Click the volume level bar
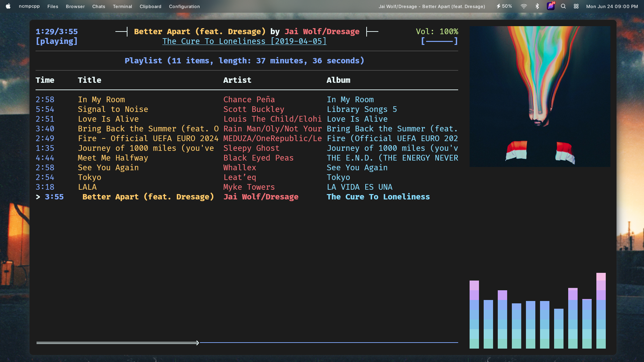This screenshot has height=362, width=644. [439, 41]
